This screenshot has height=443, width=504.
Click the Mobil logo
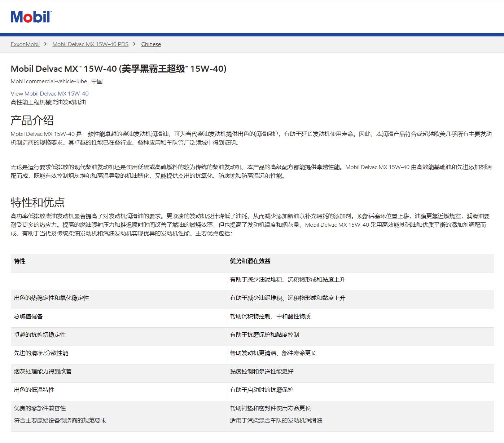(31, 17)
